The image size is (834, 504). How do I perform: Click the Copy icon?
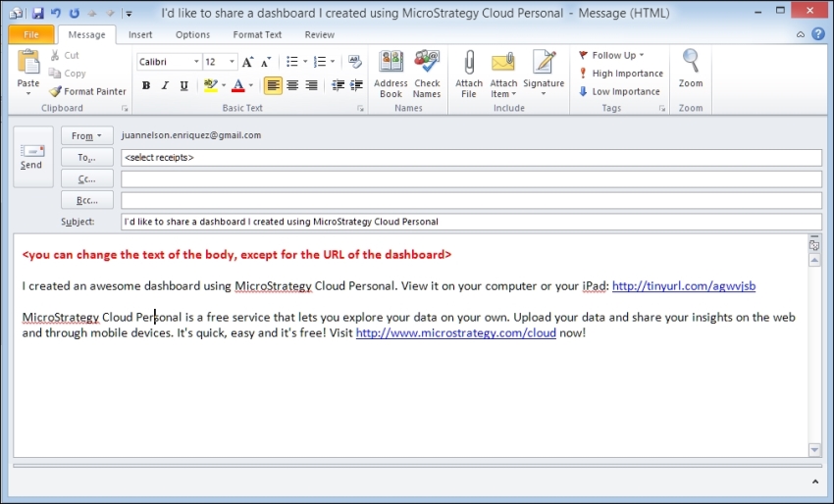(x=55, y=74)
